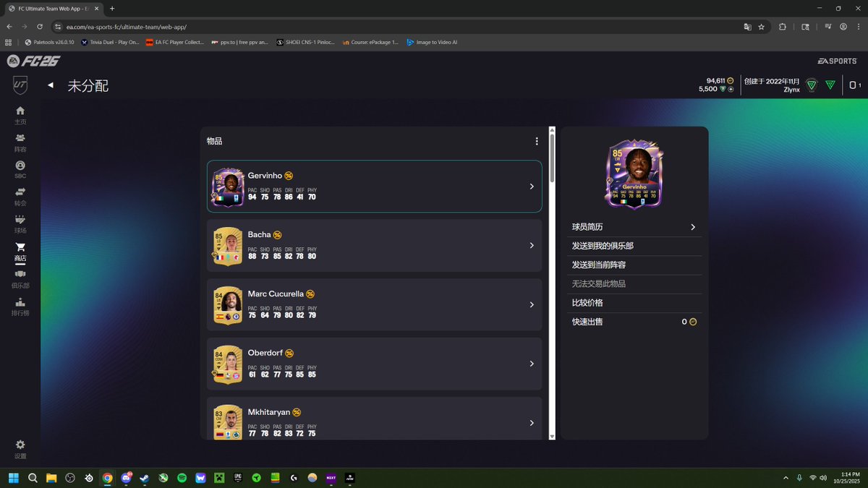Viewport: 868px width, 488px height.
Task: Click the 无法交易此物品 untradeable label
Action: [599, 284]
